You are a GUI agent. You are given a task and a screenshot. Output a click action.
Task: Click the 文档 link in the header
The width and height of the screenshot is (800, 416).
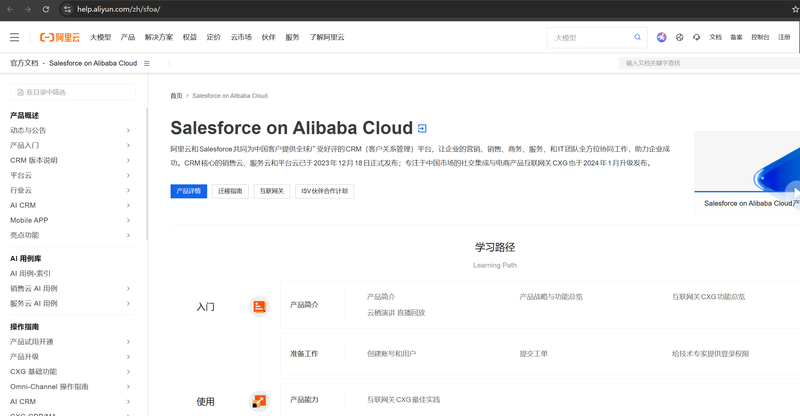pos(715,37)
